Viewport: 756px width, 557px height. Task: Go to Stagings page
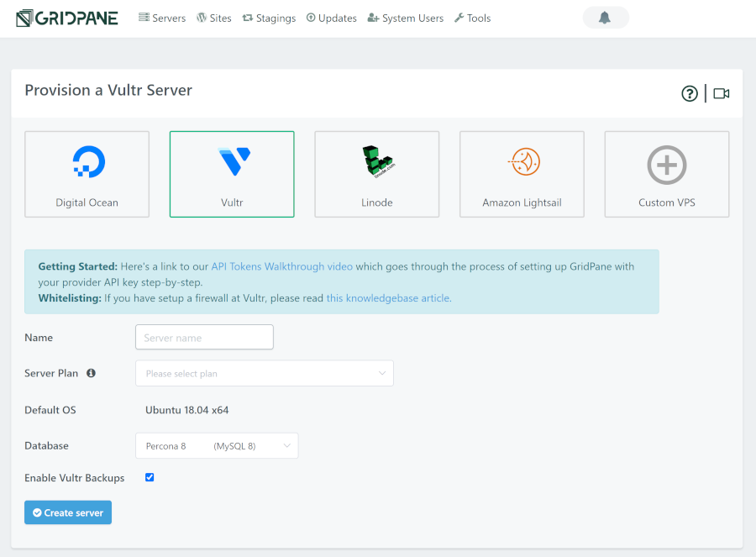click(269, 18)
